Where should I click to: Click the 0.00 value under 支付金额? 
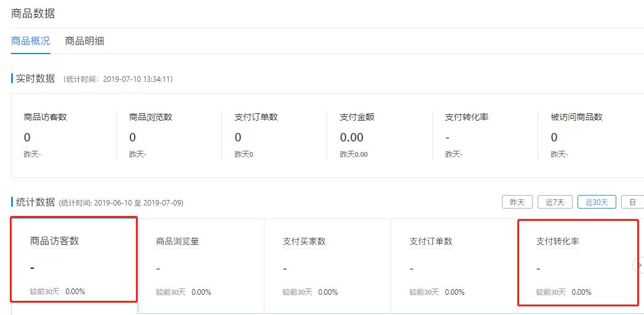352,137
